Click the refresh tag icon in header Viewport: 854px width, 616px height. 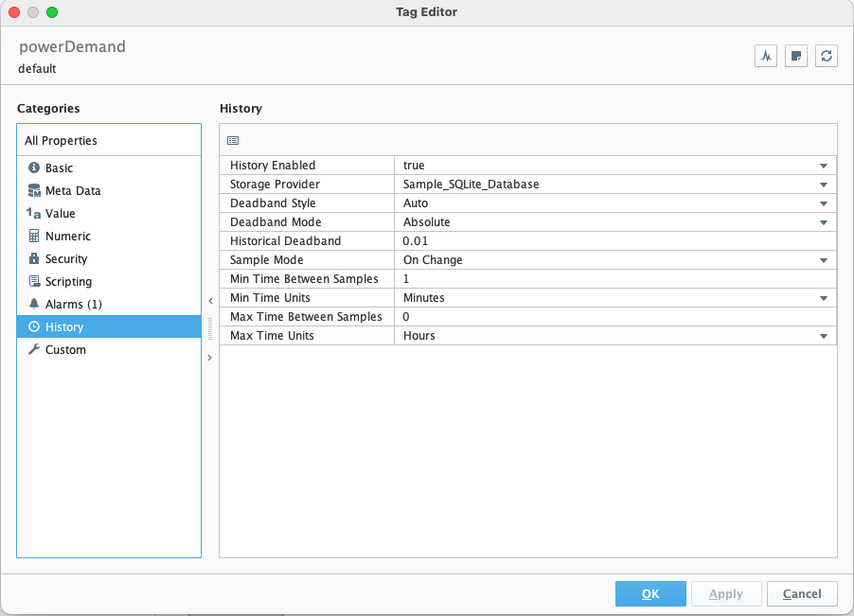[x=827, y=56]
